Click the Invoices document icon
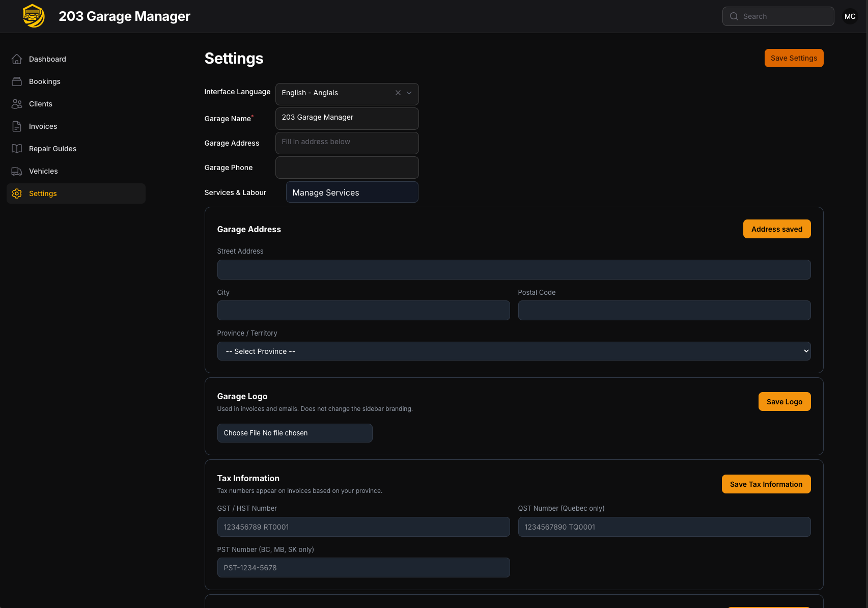Screen dimensions: 868x608 [17, 126]
